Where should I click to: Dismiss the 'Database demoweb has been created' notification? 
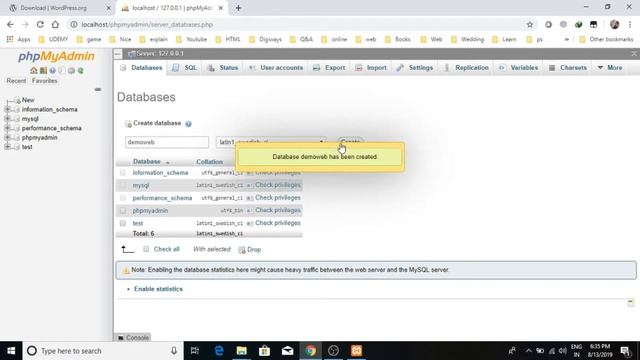tap(320, 157)
